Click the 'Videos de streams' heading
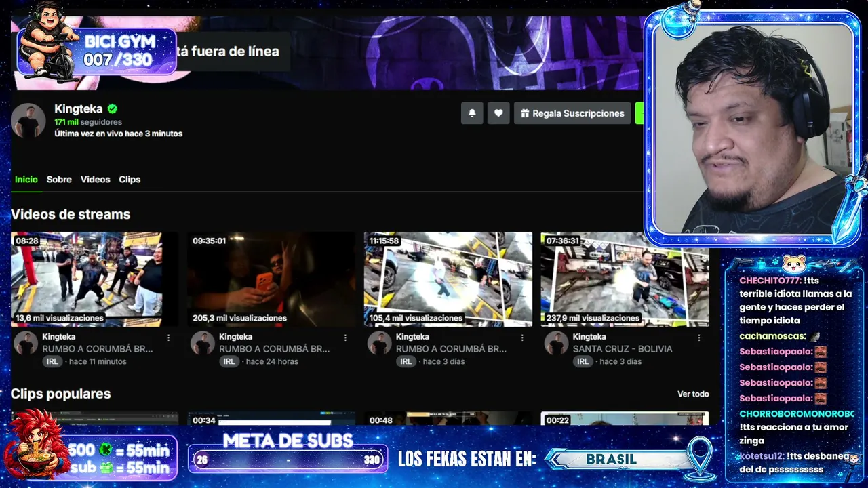The width and height of the screenshot is (868, 488). click(x=71, y=214)
